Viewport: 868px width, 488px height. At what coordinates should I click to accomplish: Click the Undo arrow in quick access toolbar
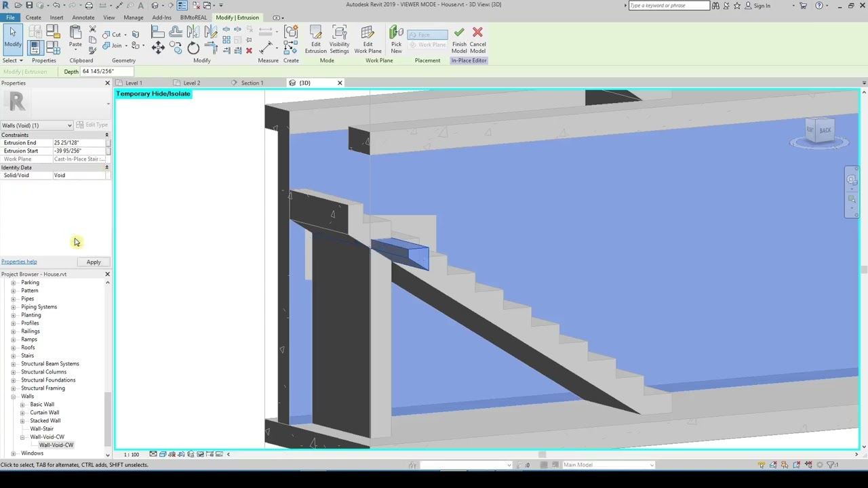tap(56, 5)
